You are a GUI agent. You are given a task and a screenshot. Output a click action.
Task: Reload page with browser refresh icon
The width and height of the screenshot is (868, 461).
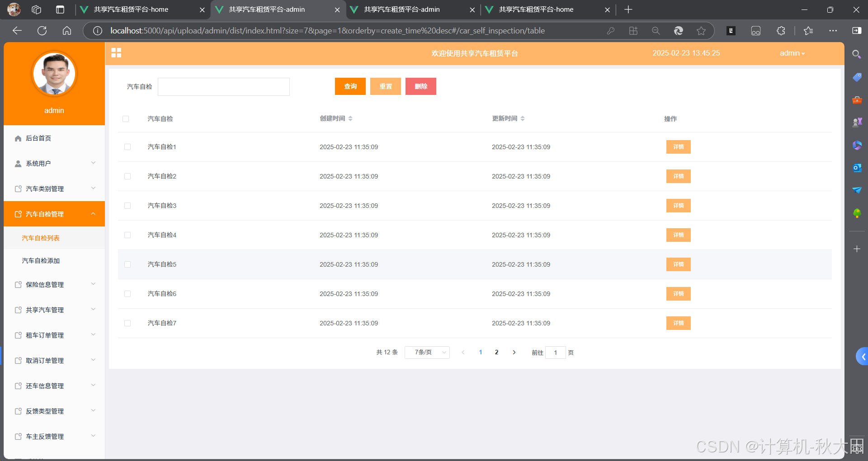tap(42, 31)
